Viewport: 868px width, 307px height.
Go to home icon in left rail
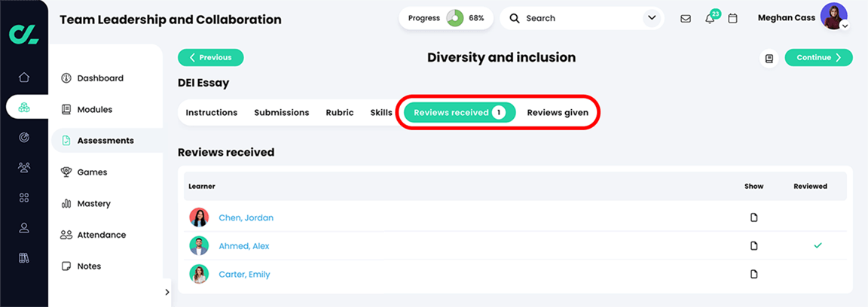tap(24, 78)
